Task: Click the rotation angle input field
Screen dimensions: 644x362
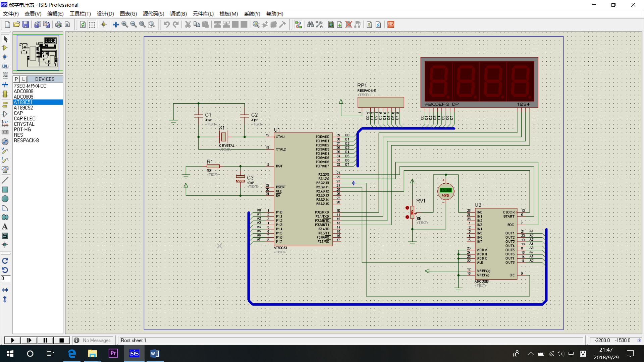Action: (6, 279)
